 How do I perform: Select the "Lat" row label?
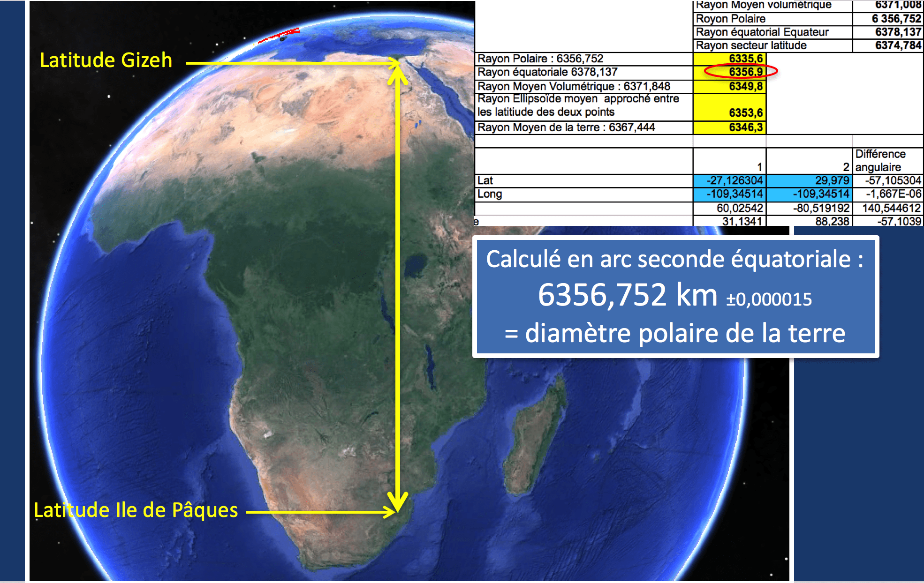(584, 181)
